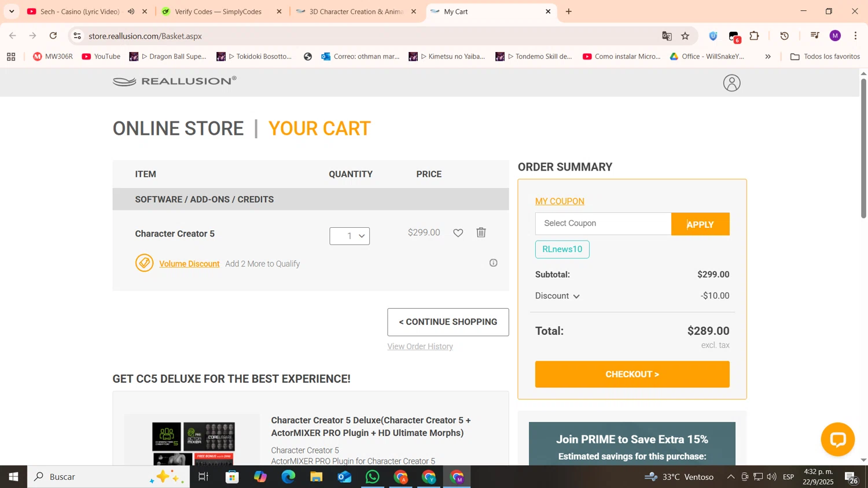Image resolution: width=868 pixels, height=488 pixels.
Task: Open the YouTube bookmark
Action: (101, 57)
